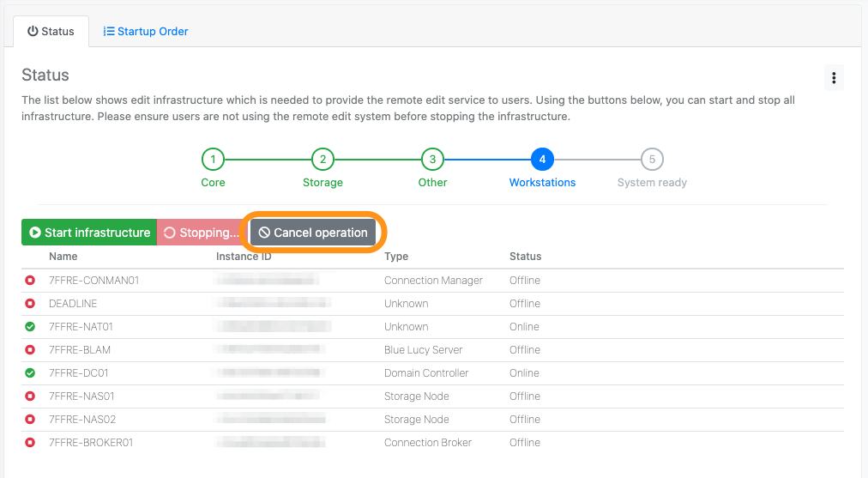Click red status icon for 7FFRE-BROKER01
This screenshot has width=868, height=478.
(x=30, y=443)
